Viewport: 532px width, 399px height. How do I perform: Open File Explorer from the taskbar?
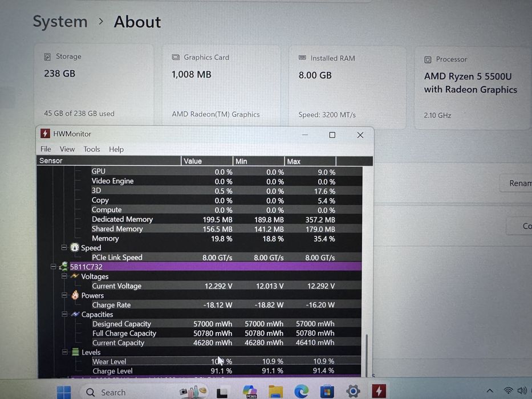pos(275,392)
